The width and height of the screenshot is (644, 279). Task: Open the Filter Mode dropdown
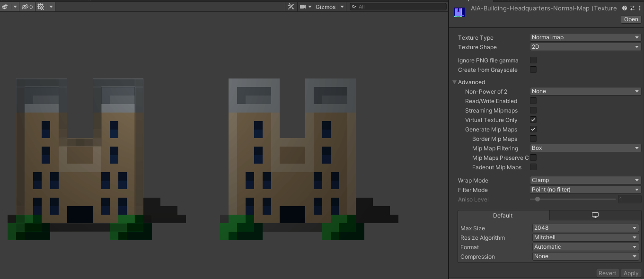click(x=585, y=190)
